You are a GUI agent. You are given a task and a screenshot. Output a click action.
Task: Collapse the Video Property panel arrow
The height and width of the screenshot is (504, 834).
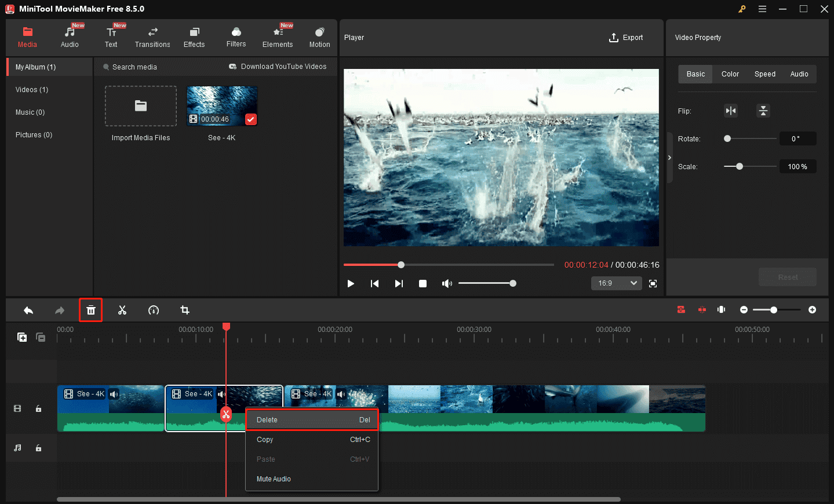669,158
